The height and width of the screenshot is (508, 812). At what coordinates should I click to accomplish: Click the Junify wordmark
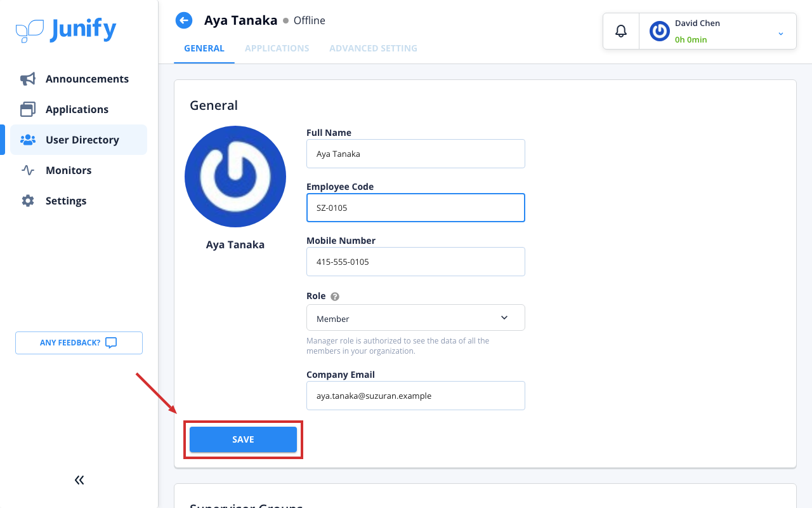[83, 30]
